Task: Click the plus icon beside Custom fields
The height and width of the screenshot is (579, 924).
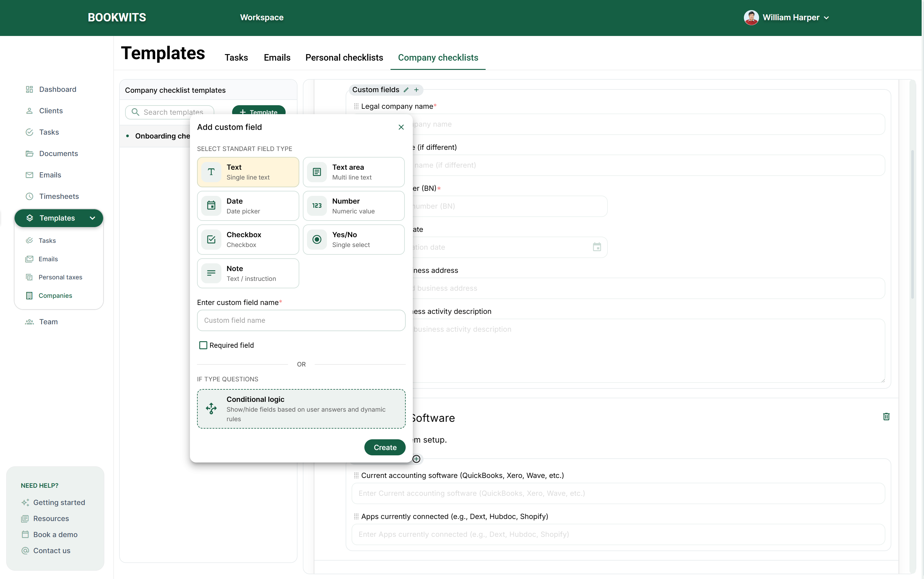Action: pyautogui.click(x=416, y=89)
